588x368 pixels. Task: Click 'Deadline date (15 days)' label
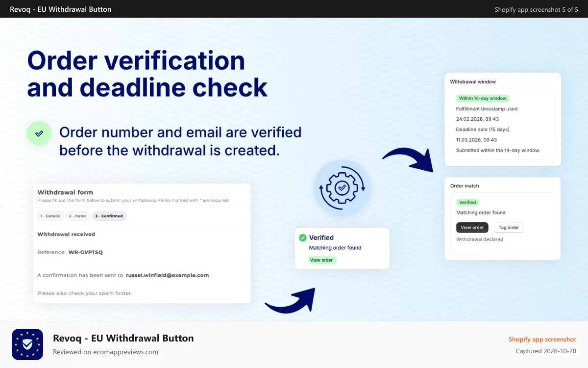[483, 130]
